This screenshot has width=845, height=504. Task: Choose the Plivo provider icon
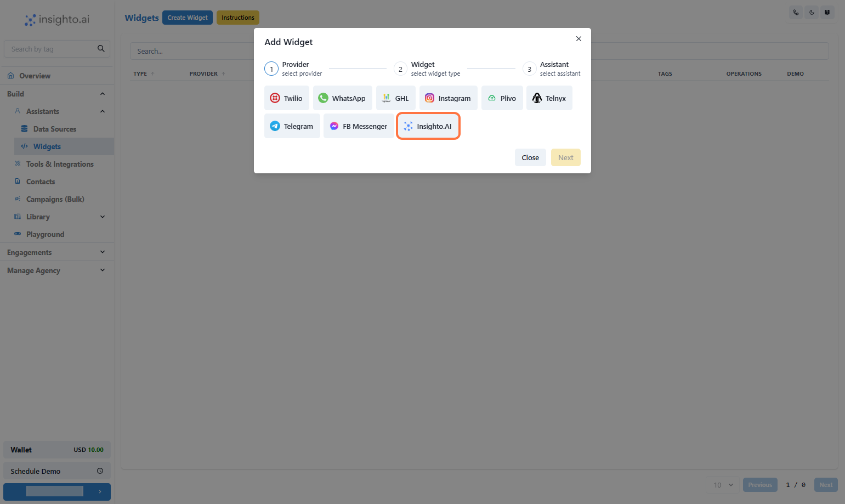(492, 98)
